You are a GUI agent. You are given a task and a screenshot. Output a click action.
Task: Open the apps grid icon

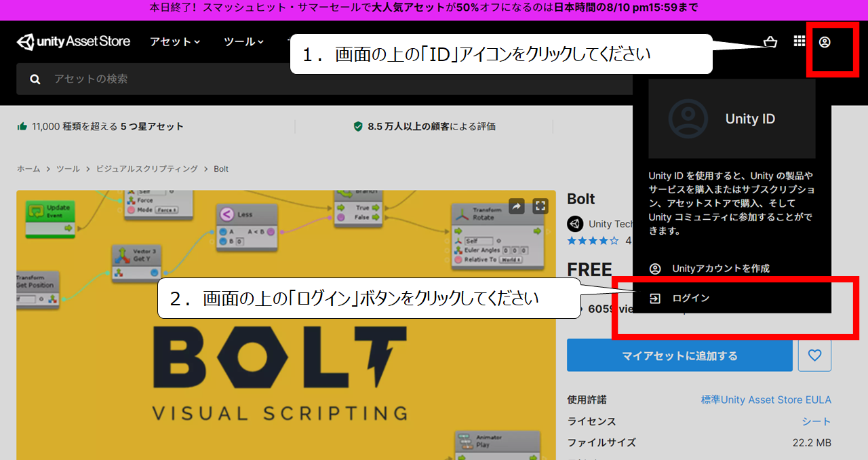(800, 42)
